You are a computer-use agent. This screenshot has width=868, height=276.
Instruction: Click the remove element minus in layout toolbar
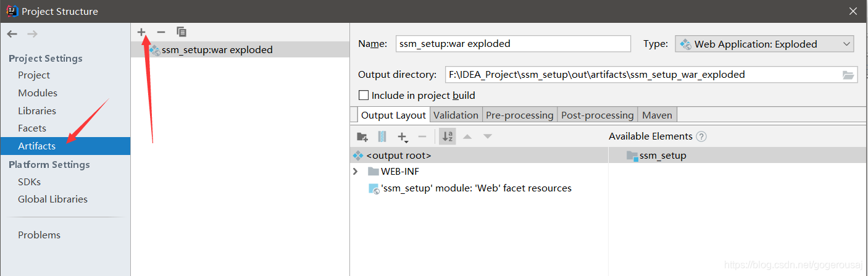tap(422, 136)
